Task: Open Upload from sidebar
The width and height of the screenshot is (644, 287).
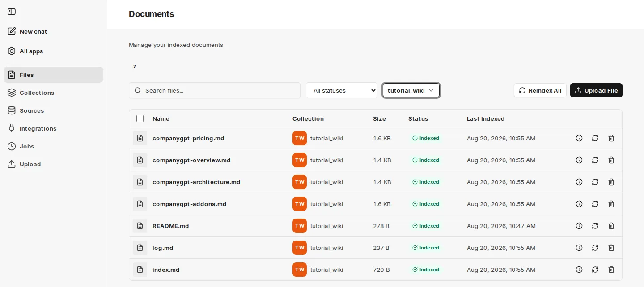Action: point(54,164)
